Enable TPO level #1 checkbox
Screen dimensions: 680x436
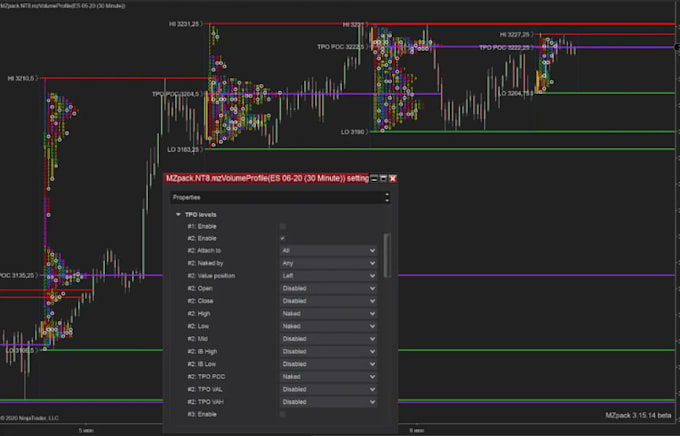(283, 226)
